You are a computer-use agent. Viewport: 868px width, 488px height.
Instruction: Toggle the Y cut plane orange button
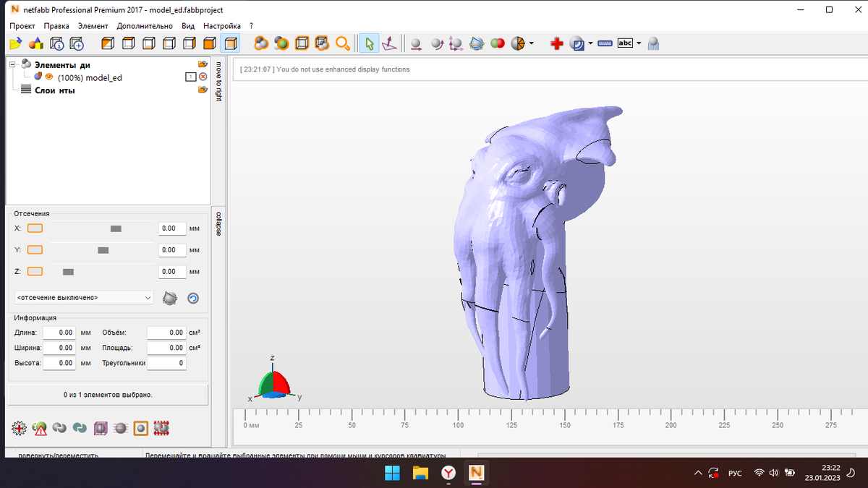pos(35,250)
